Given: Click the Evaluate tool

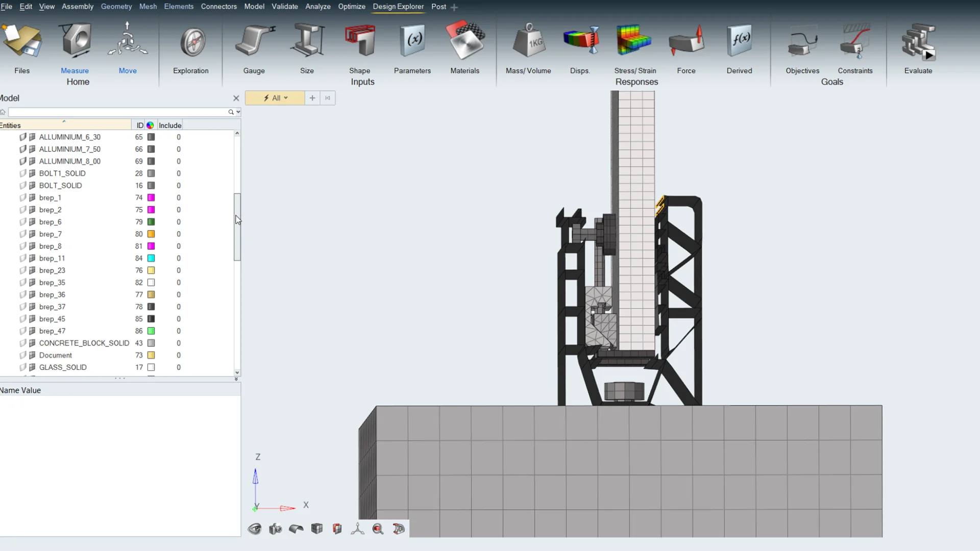Looking at the screenshot, I should [x=919, y=42].
